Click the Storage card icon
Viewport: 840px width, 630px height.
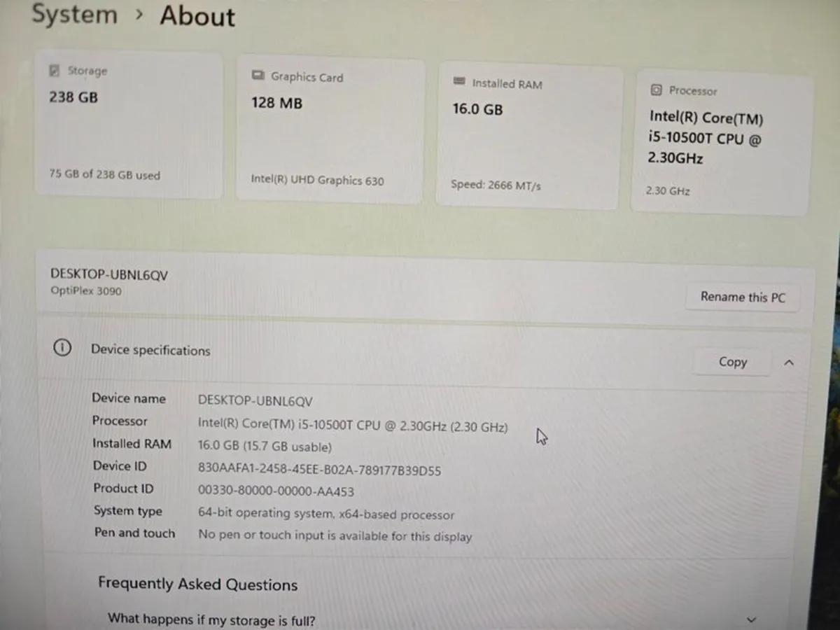55,70
